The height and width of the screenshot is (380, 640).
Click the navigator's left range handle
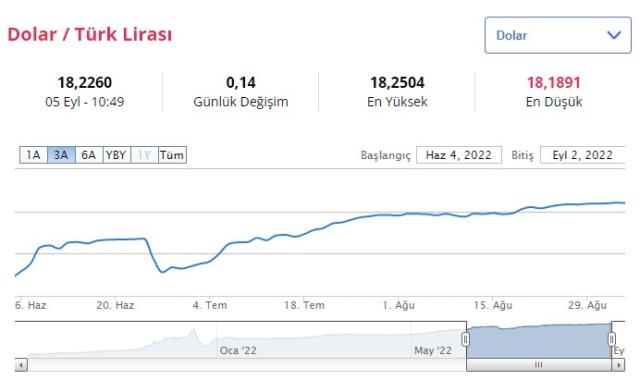click(x=466, y=339)
